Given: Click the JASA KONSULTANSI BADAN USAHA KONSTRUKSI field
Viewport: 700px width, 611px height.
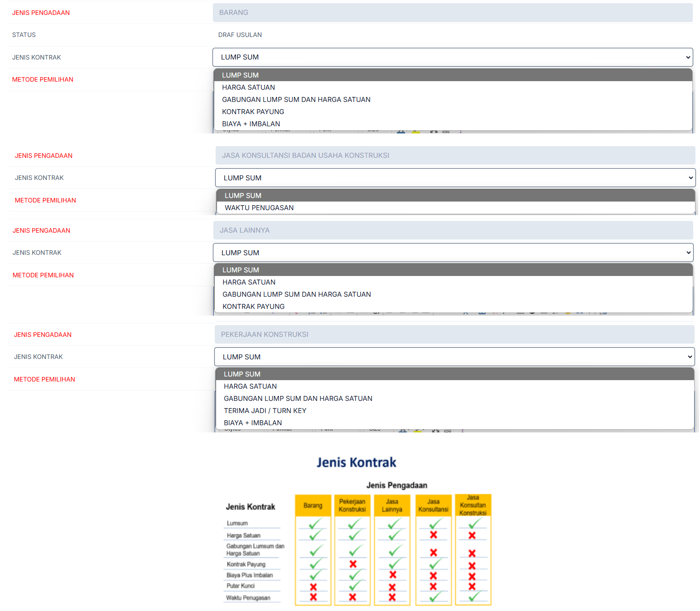Looking at the screenshot, I should [x=455, y=155].
